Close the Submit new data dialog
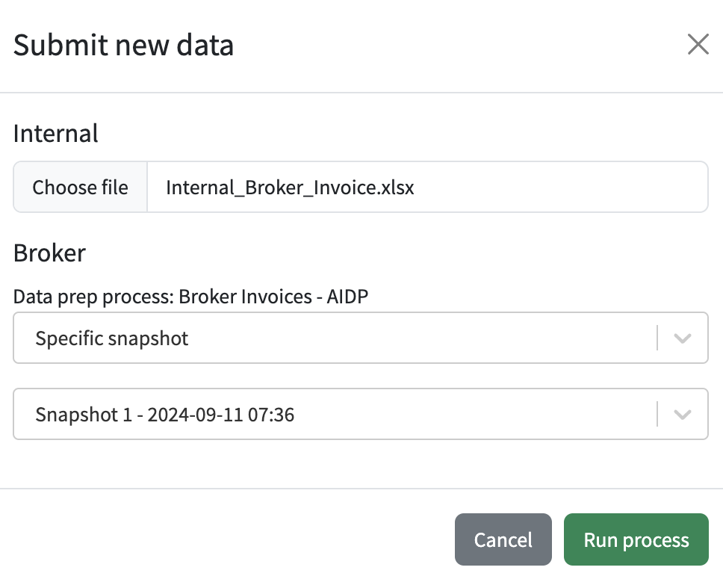Screen dimensions: 723x588 point(698,44)
